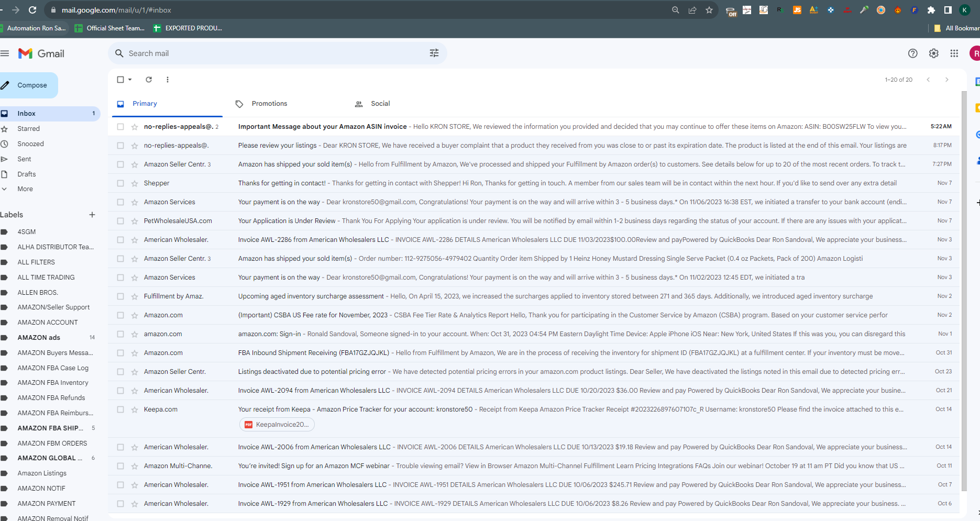Go to older messages arrow
This screenshot has height=521, width=980.
coord(946,80)
